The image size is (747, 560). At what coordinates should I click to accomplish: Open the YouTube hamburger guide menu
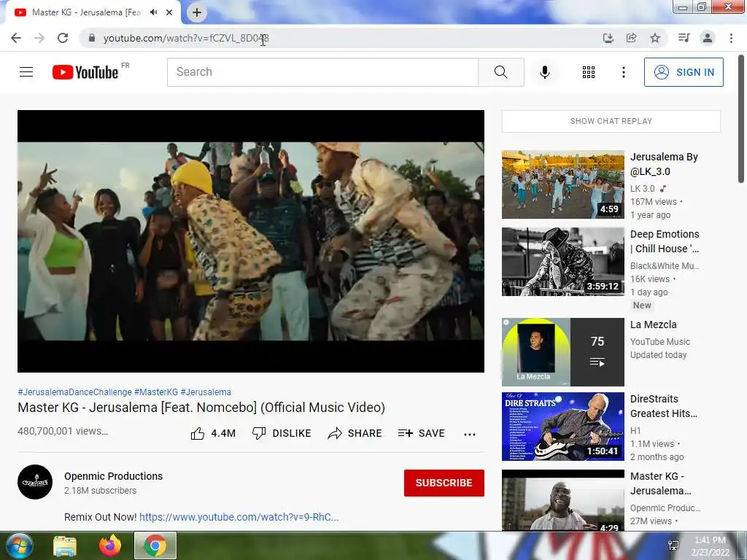coord(26,72)
